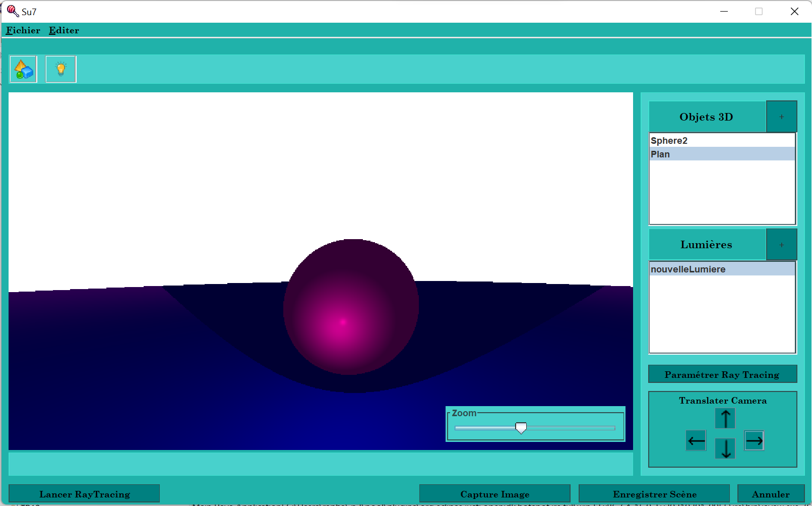The height and width of the screenshot is (506, 812).
Task: Click the Su7 application icon in titlebar
Action: [x=12, y=11]
